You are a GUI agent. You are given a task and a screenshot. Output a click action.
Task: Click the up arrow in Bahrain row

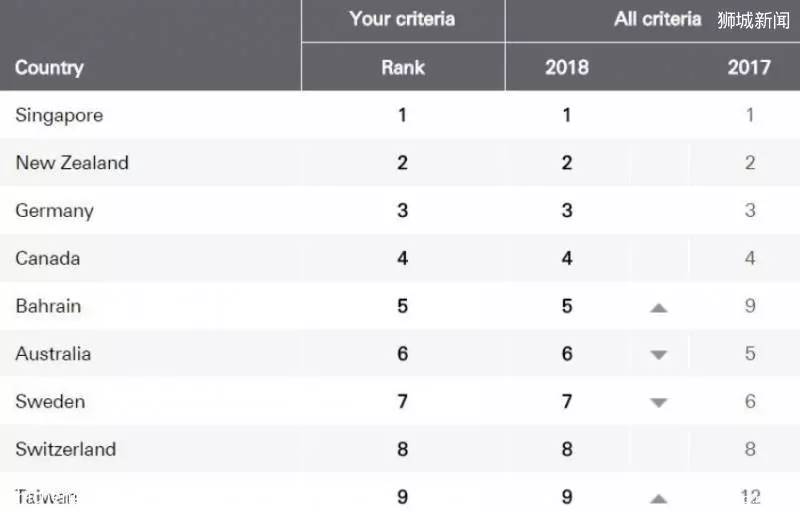[x=659, y=308]
